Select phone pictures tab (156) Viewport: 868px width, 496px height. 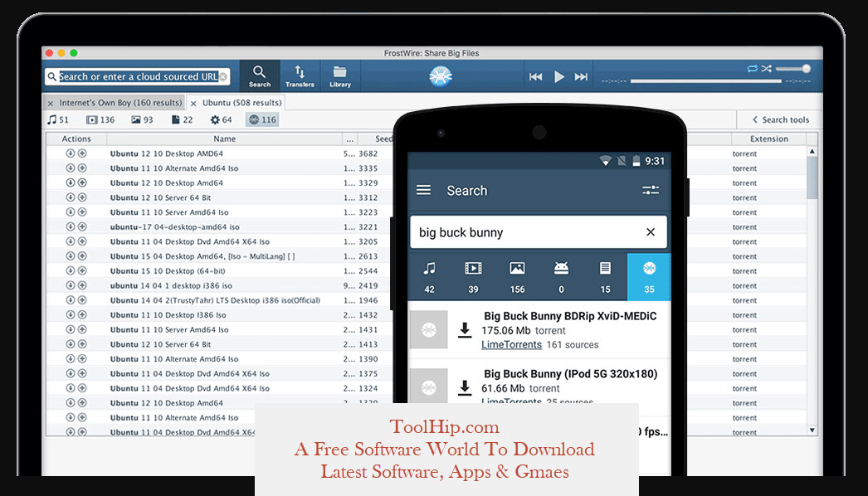click(517, 277)
